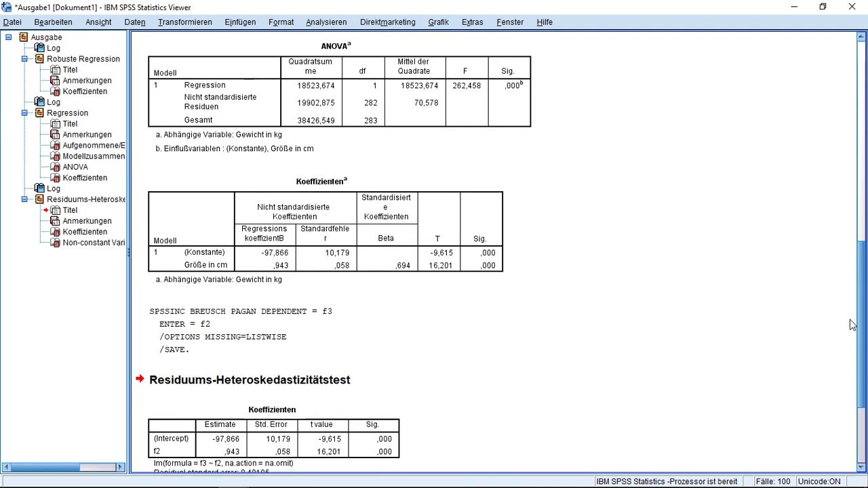Click the viewer vertical scrollbar thumb
Screen dimensions: 868x488
tap(862, 323)
